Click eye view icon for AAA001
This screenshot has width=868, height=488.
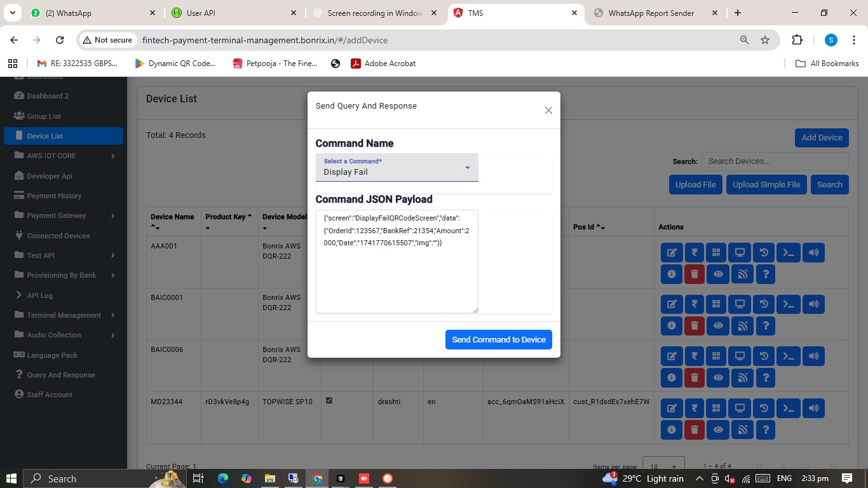tap(718, 274)
